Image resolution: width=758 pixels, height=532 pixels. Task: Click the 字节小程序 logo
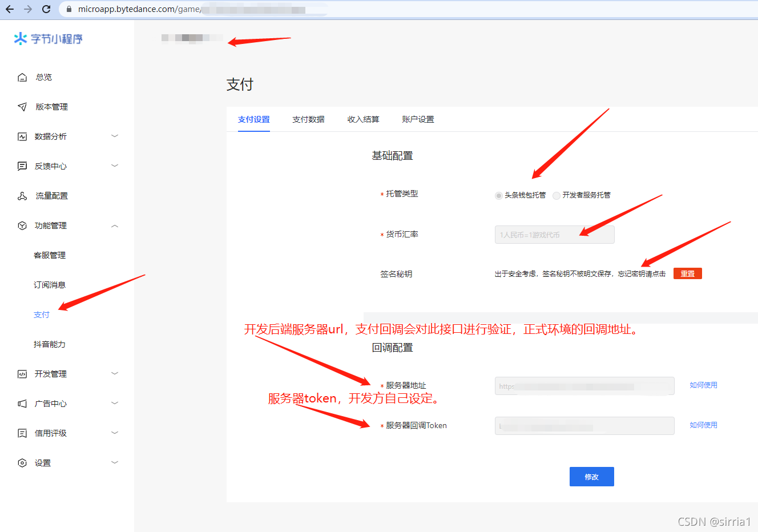pos(49,39)
